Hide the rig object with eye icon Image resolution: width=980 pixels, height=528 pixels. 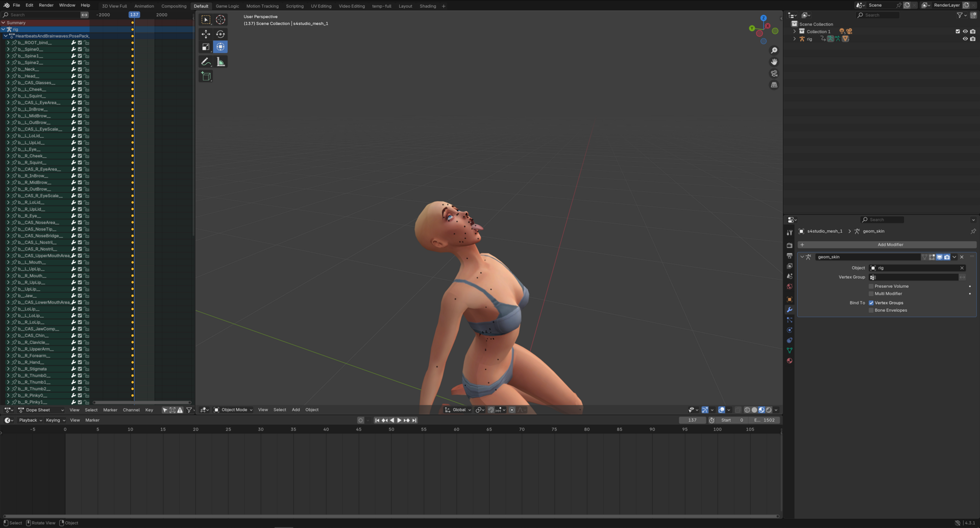965,39
